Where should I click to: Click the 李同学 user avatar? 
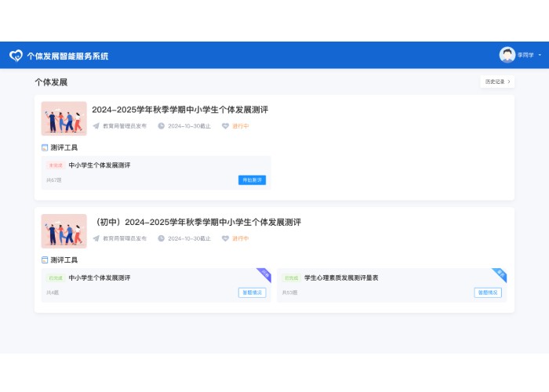point(507,55)
